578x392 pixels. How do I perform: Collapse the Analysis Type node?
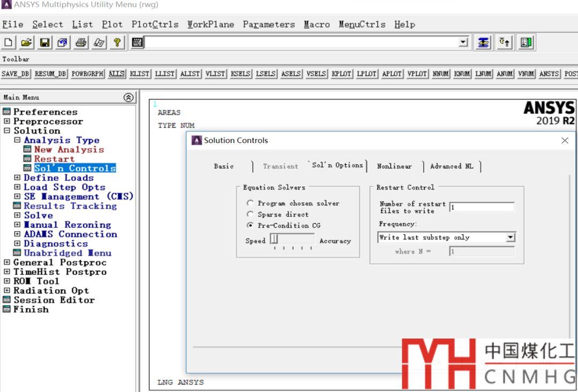(x=17, y=140)
